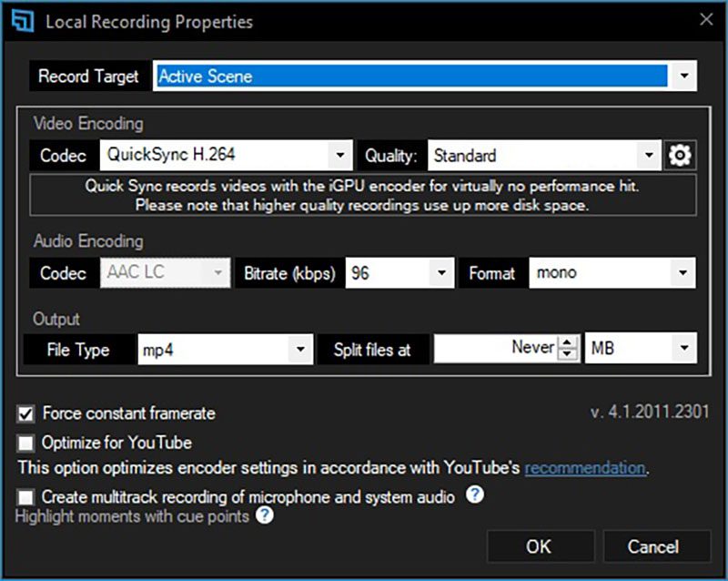This screenshot has width=728, height=581.
Task: Click the Split files at Never field
Action: 496,349
